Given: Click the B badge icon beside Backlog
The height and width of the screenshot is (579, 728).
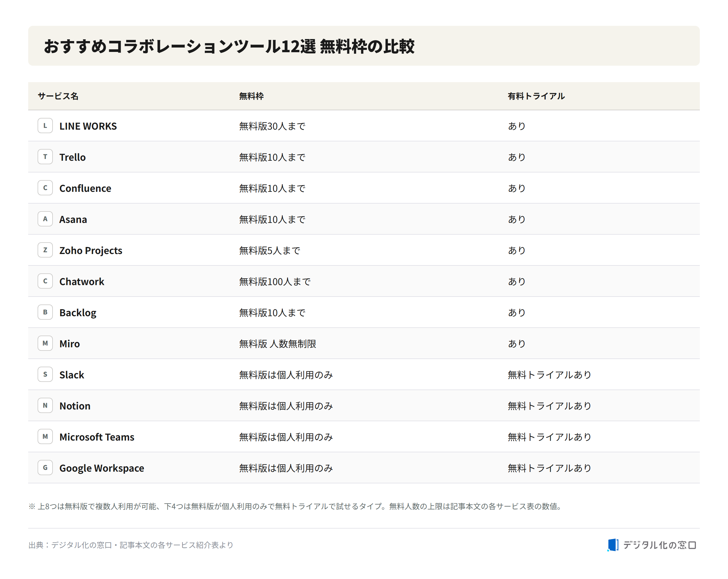Looking at the screenshot, I should point(45,312).
